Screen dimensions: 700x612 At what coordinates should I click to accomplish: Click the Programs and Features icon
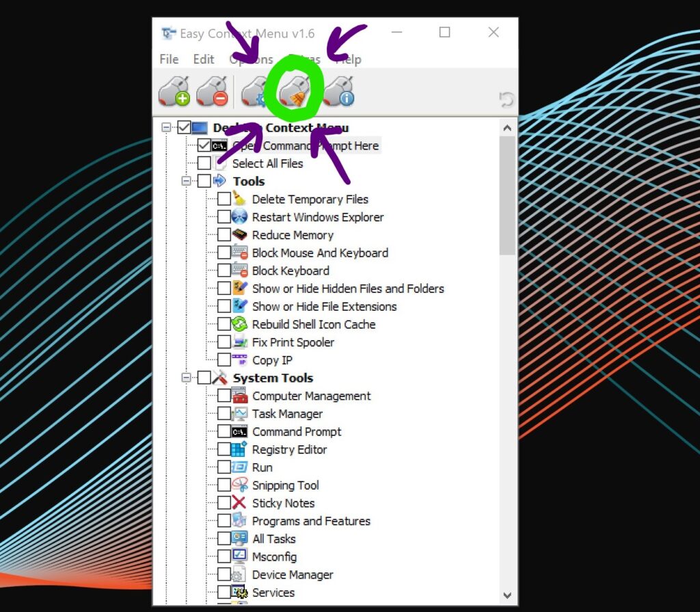(x=239, y=520)
